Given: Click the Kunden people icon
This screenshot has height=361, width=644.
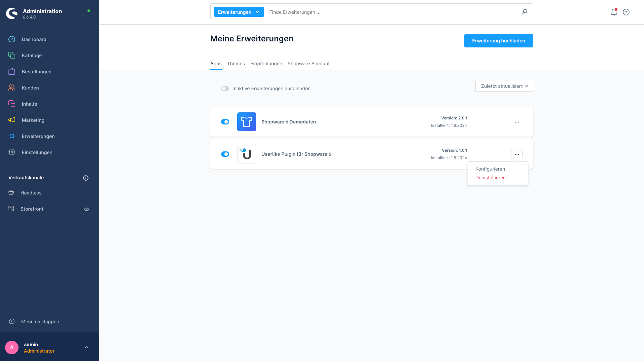Looking at the screenshot, I should pos(12,88).
